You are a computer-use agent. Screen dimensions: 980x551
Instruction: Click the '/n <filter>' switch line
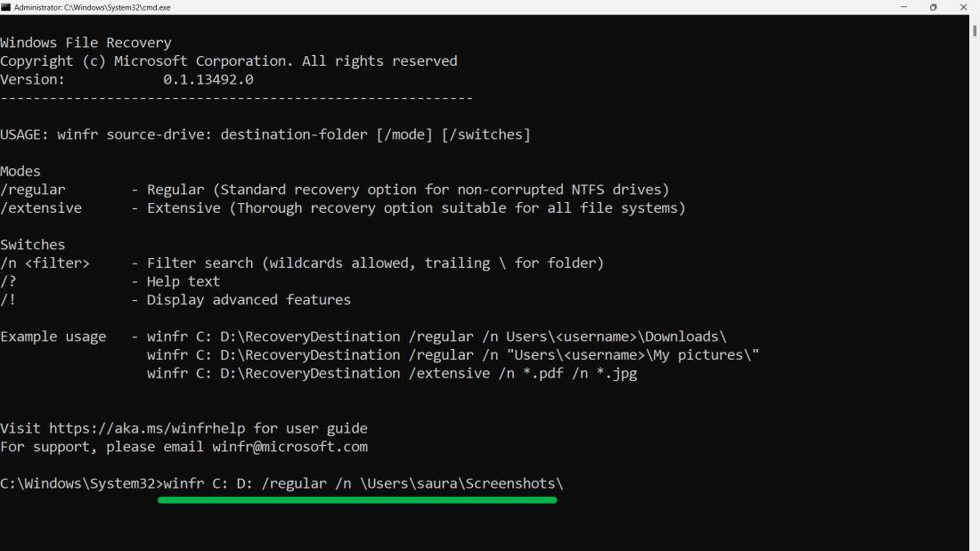[x=302, y=263]
